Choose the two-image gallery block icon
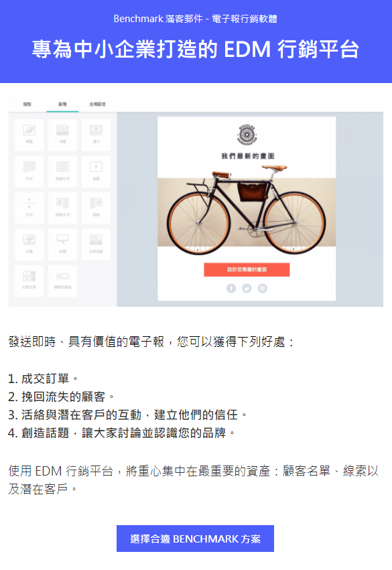Screen dimensions: 392x570 tap(62, 134)
